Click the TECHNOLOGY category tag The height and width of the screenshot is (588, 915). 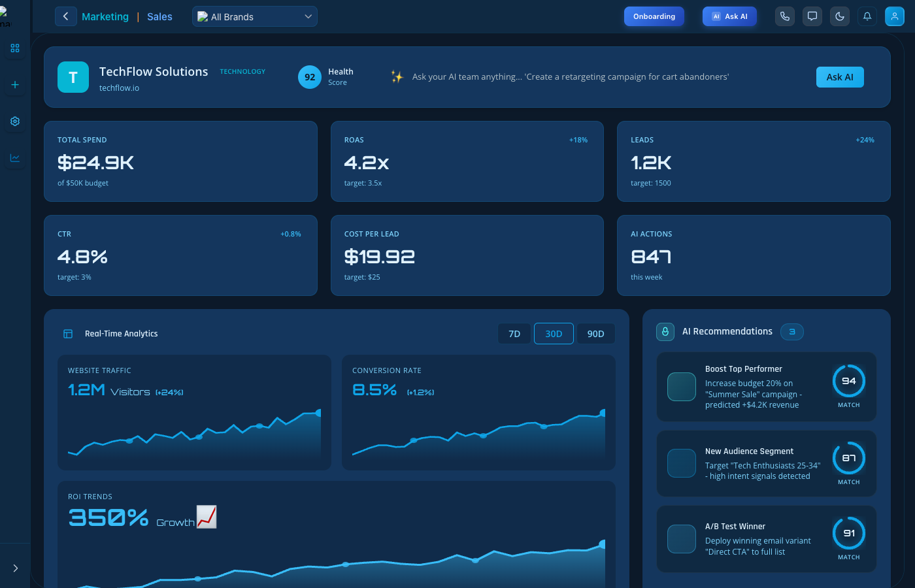[x=242, y=72]
